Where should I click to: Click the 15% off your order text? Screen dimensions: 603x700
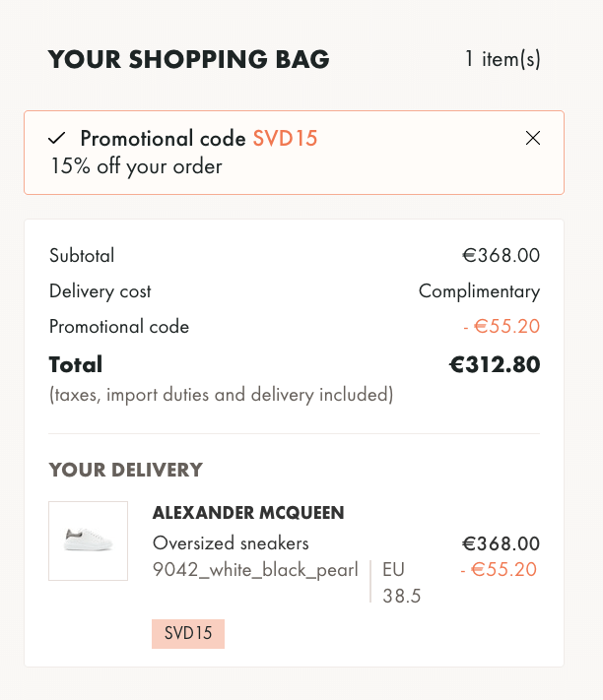tap(136, 166)
